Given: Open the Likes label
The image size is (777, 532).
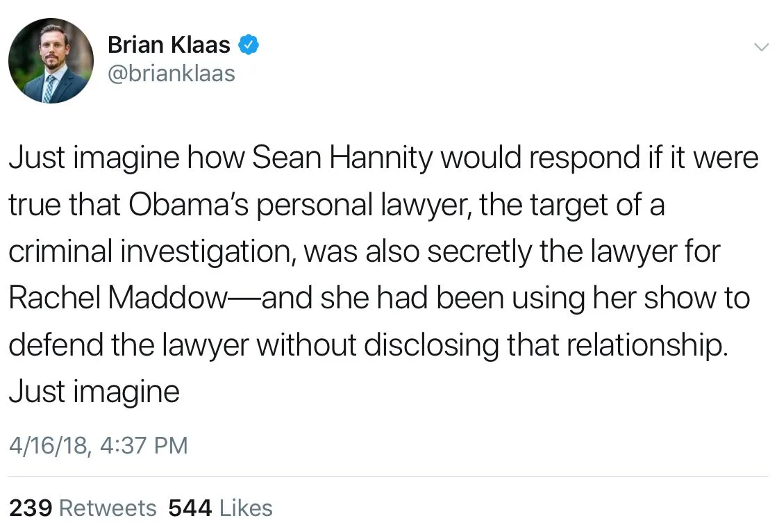Looking at the screenshot, I should 246,508.
